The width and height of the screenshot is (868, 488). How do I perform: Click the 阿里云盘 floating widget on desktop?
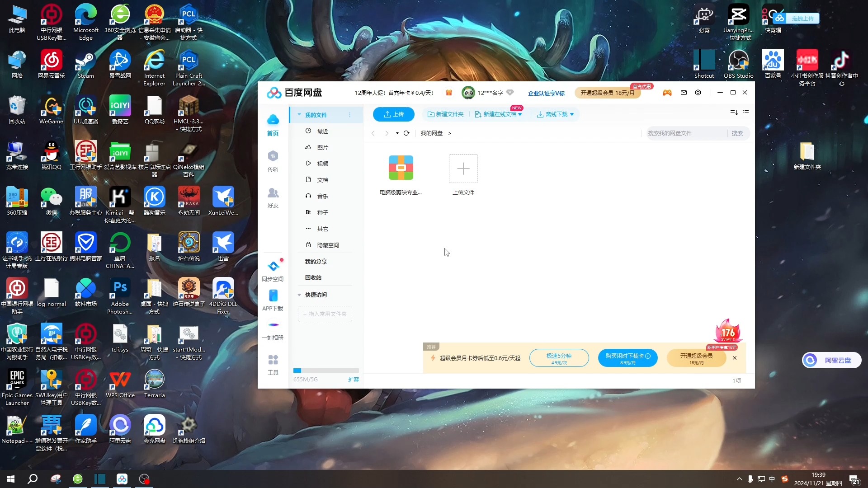click(x=831, y=360)
